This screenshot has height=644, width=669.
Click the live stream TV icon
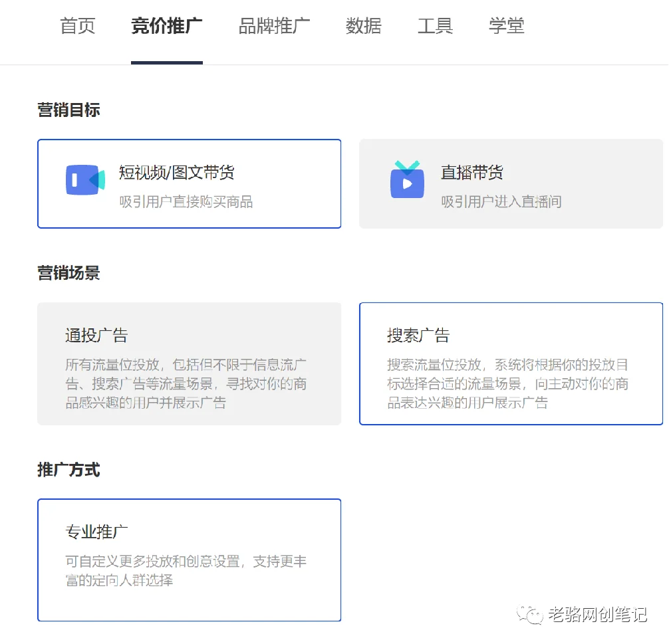pos(407,179)
